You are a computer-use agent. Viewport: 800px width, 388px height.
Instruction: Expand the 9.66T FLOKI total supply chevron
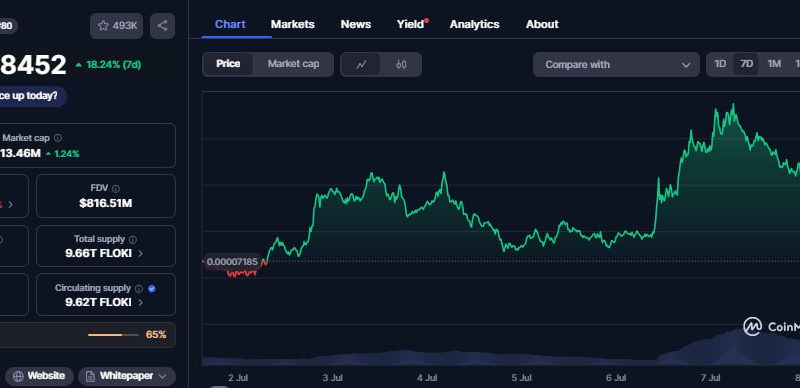pos(141,253)
